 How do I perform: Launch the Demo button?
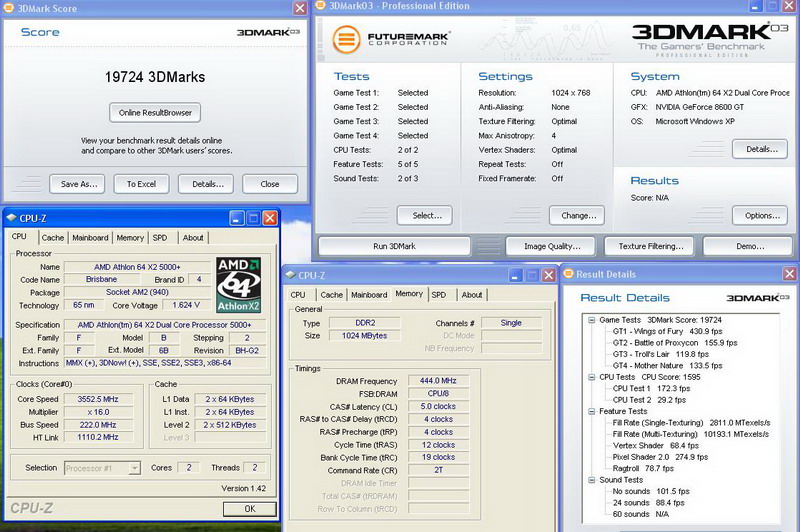(748, 246)
